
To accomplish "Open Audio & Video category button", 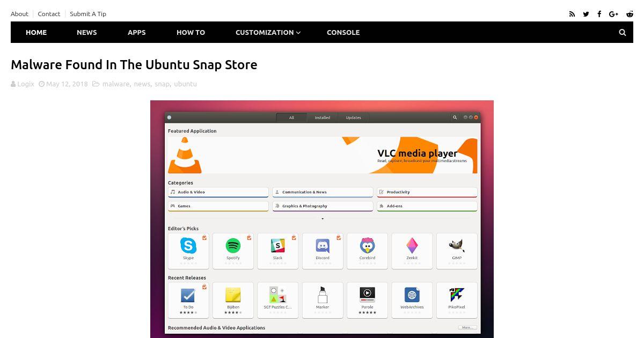I will click(x=218, y=192).
